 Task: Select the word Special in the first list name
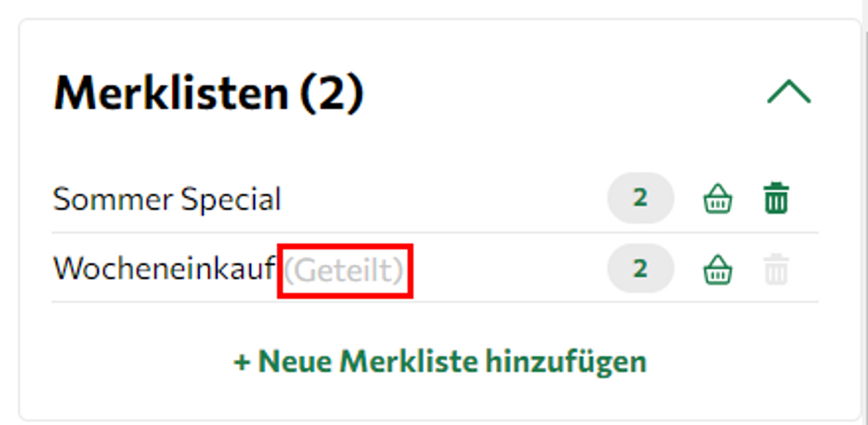coord(231,199)
